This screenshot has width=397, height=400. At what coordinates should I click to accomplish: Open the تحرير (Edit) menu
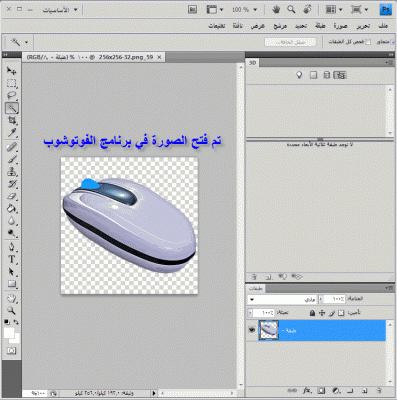(363, 26)
